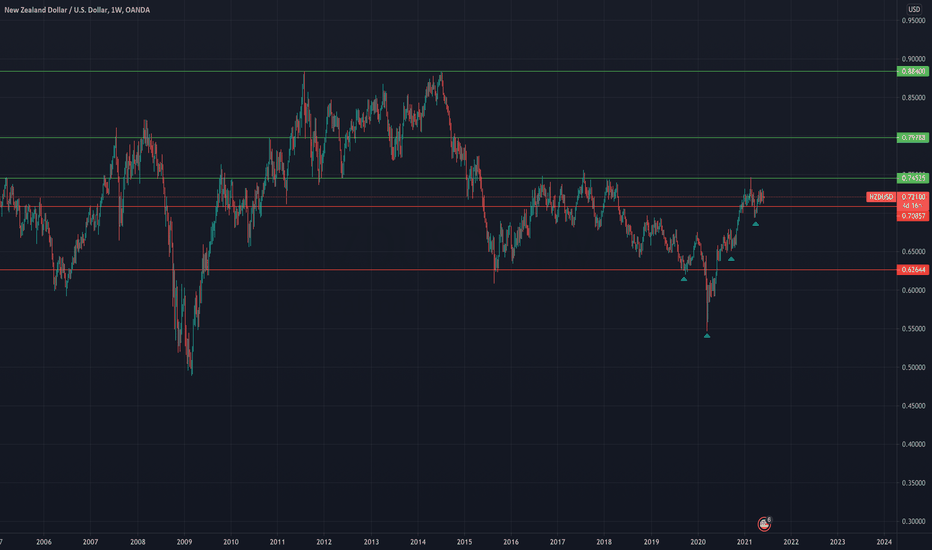Click the 2015 label on the time axis
Image resolution: width=932 pixels, height=550 pixels.
pyautogui.click(x=464, y=542)
